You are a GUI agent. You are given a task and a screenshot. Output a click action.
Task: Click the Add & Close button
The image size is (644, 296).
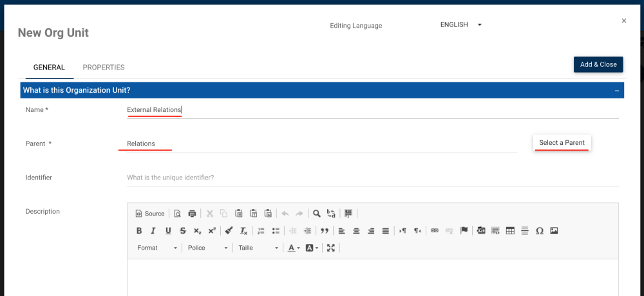click(x=598, y=64)
